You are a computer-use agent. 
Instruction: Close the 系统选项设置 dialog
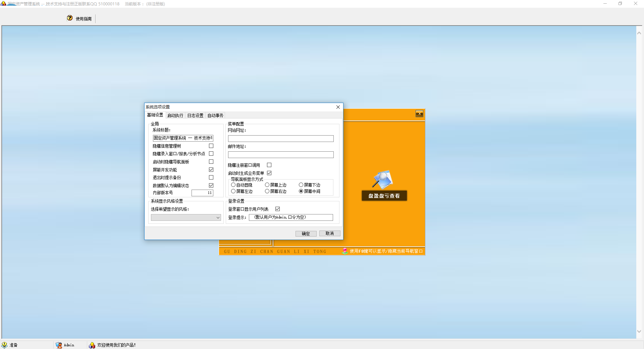338,107
